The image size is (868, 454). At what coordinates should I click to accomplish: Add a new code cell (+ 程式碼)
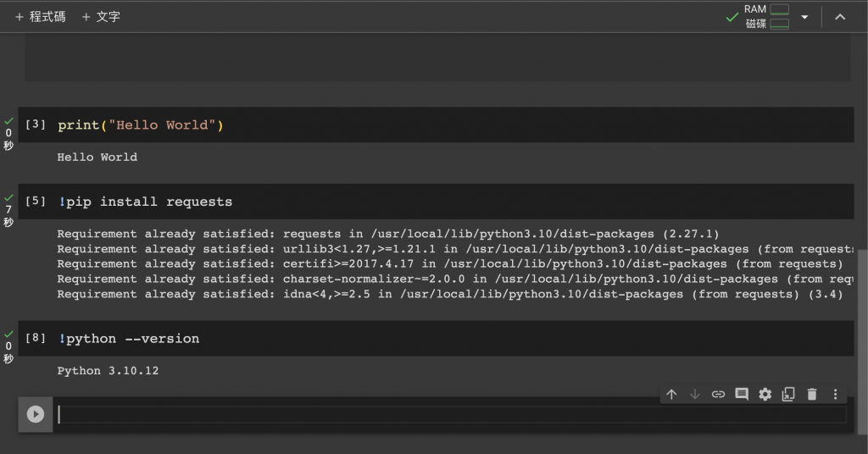pyautogui.click(x=40, y=17)
